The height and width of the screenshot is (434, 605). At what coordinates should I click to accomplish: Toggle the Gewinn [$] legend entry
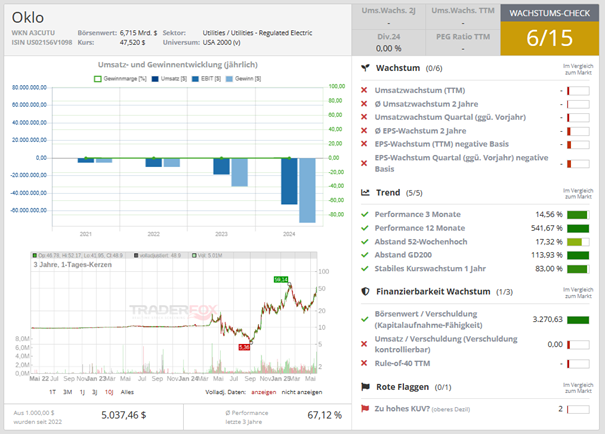[243, 79]
